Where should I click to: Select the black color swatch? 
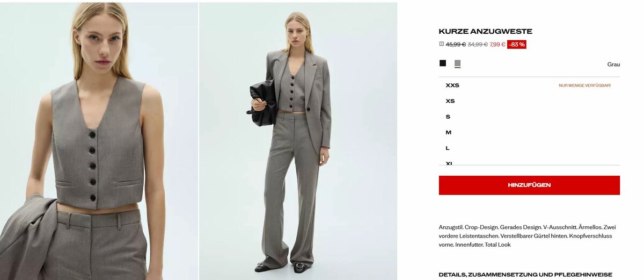(x=443, y=63)
